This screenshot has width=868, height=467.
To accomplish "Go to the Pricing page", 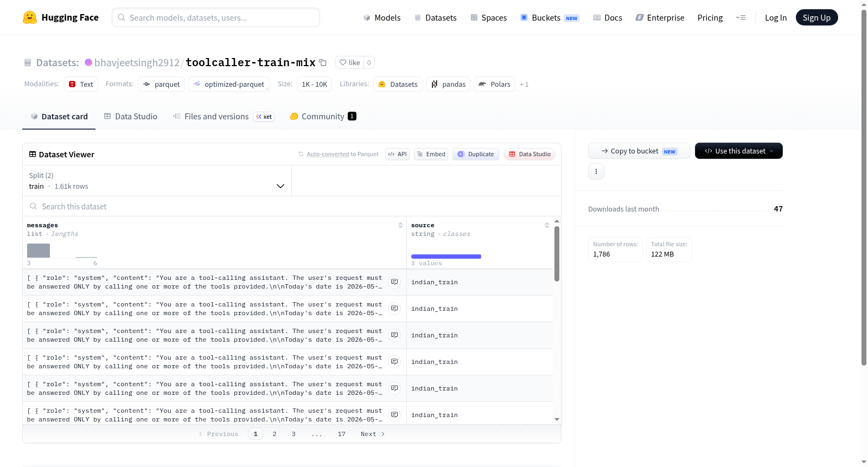I will click(x=710, y=17).
